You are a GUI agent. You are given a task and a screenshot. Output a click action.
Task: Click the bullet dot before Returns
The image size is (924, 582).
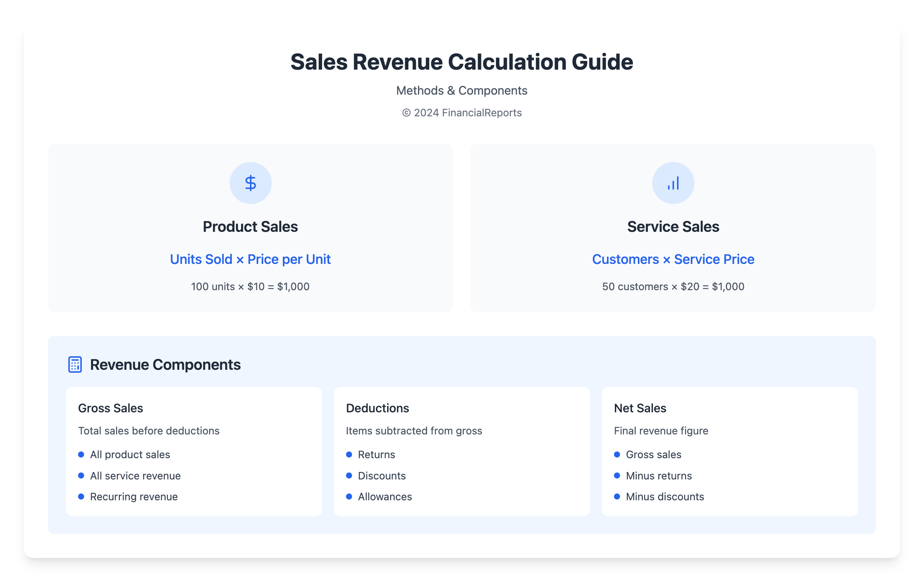click(350, 454)
